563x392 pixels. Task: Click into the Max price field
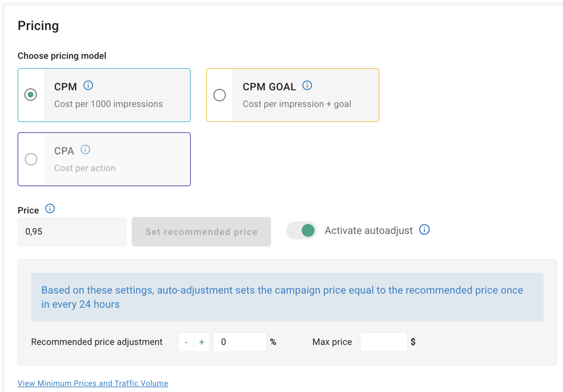pos(383,342)
